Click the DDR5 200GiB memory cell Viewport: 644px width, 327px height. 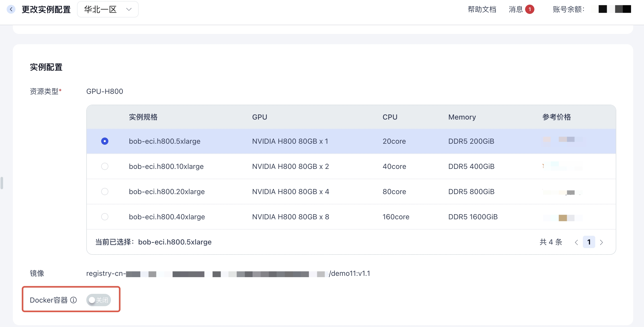471,141
